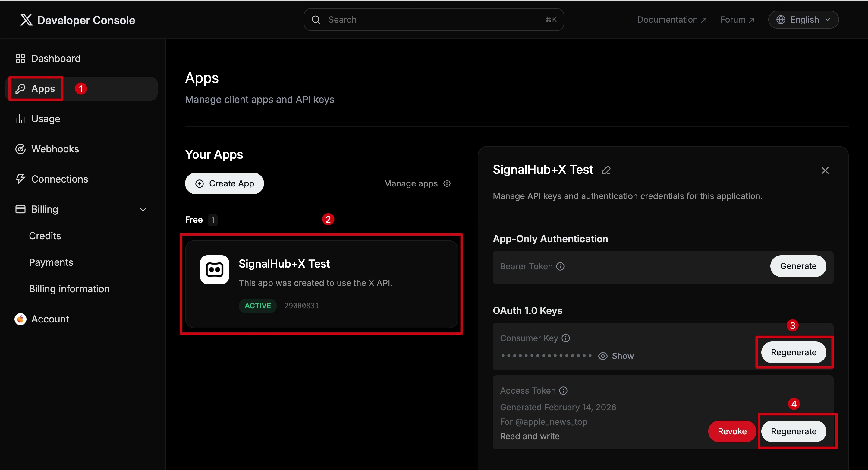
Task: Click the Billing card icon
Action: [20, 209]
